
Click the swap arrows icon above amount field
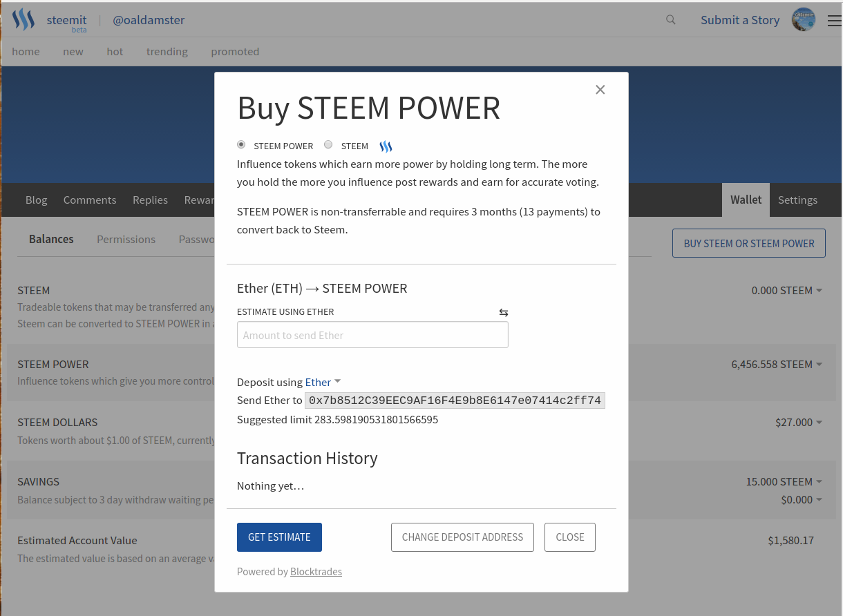click(x=504, y=312)
